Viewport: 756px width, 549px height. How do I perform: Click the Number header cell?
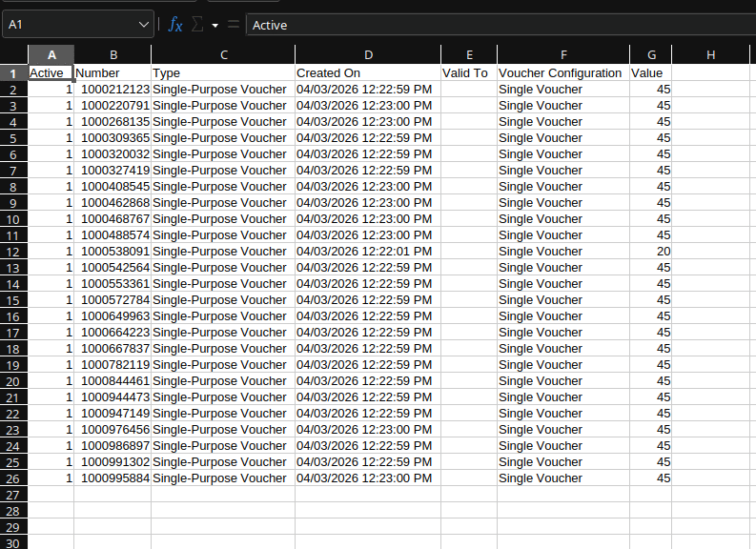point(112,72)
